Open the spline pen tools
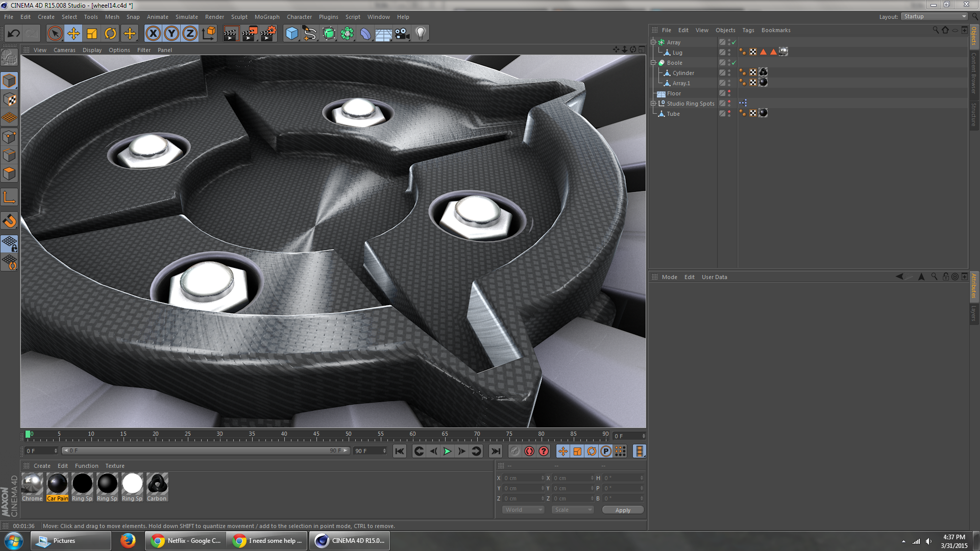 (310, 34)
